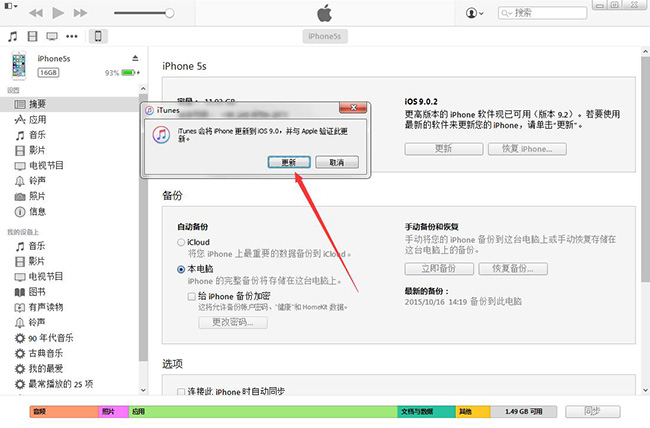Click sidebar scroll down arrow
Screen dimensions: 650x428
(143, 390)
